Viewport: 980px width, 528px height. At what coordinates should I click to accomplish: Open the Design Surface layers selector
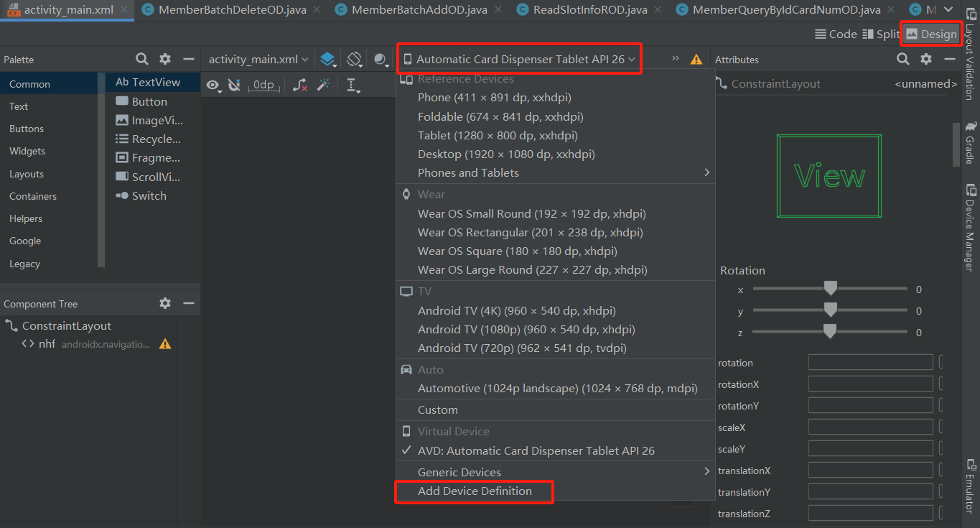328,60
